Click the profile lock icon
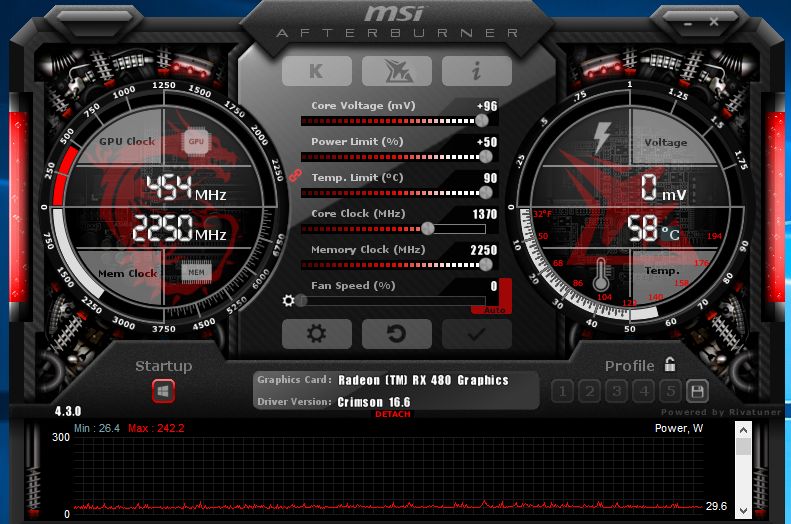The height and width of the screenshot is (524, 791). 670,364
